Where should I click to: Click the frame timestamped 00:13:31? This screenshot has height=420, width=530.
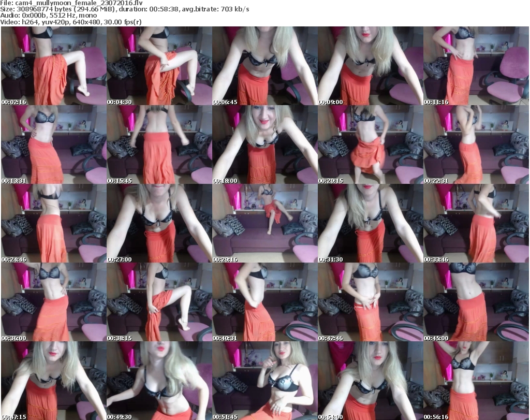click(x=54, y=144)
